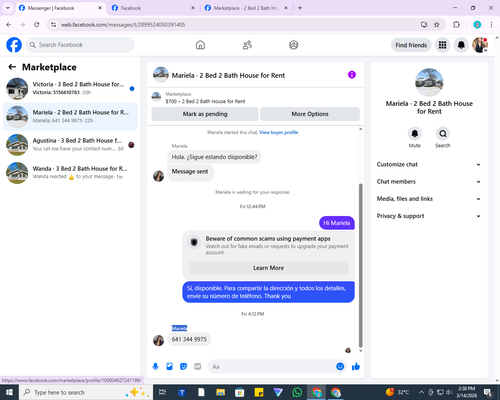Expand Privacy & support section

[429, 216]
